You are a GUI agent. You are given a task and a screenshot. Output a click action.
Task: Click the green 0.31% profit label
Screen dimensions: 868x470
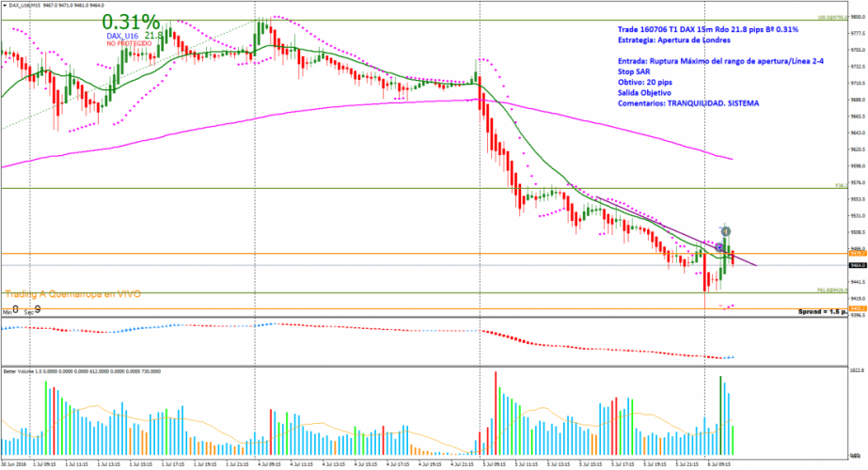pos(130,21)
